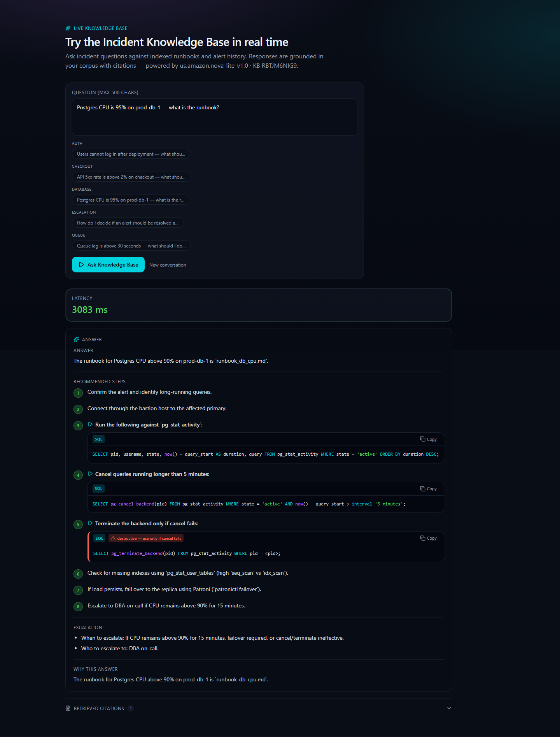Screen dimensions: 560x737
Task: Choose the 'API 5xx rate' checkout suggestion chip
Action: (x=131, y=177)
